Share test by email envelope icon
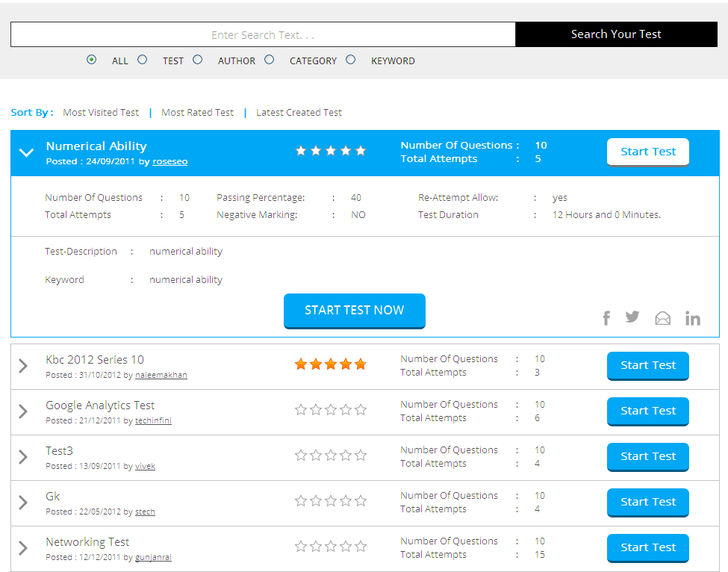 [662, 319]
